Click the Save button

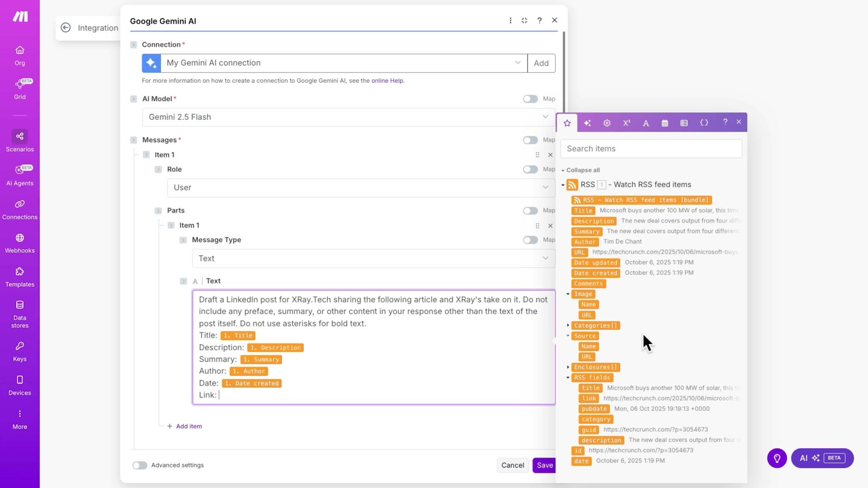click(544, 465)
